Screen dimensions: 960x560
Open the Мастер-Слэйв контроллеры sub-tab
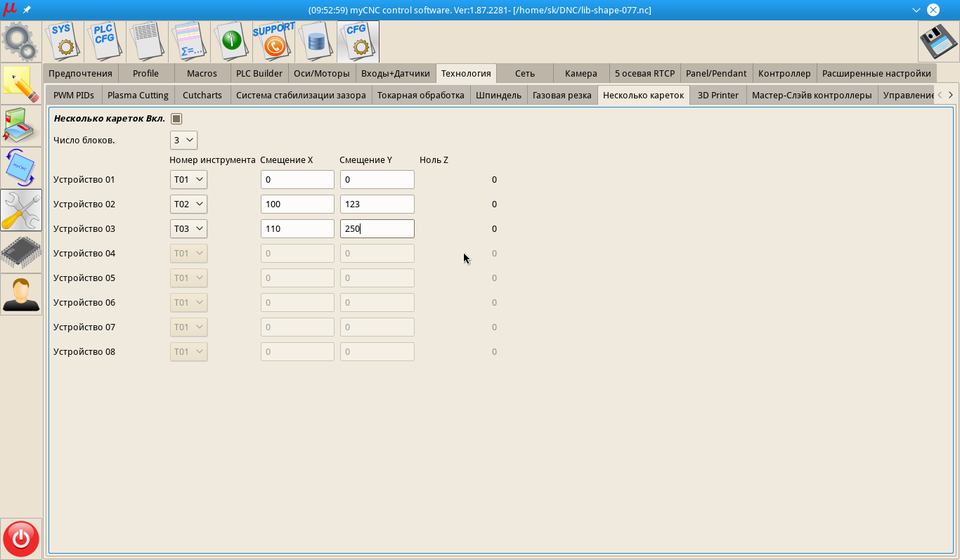pyautogui.click(x=812, y=95)
